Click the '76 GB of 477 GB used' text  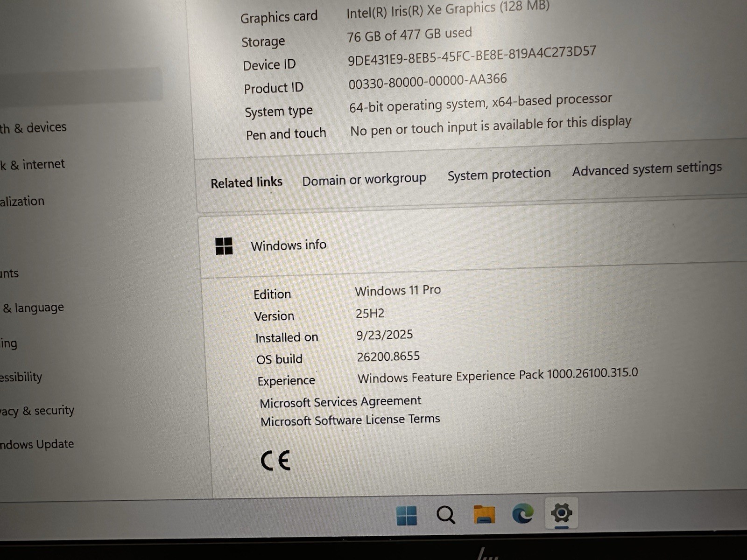pyautogui.click(x=409, y=35)
